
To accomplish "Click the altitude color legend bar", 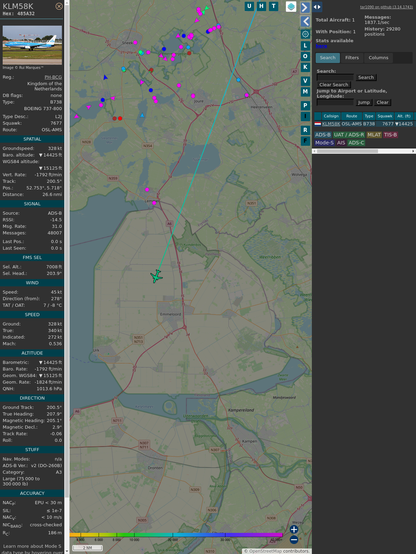I will coord(176,535).
